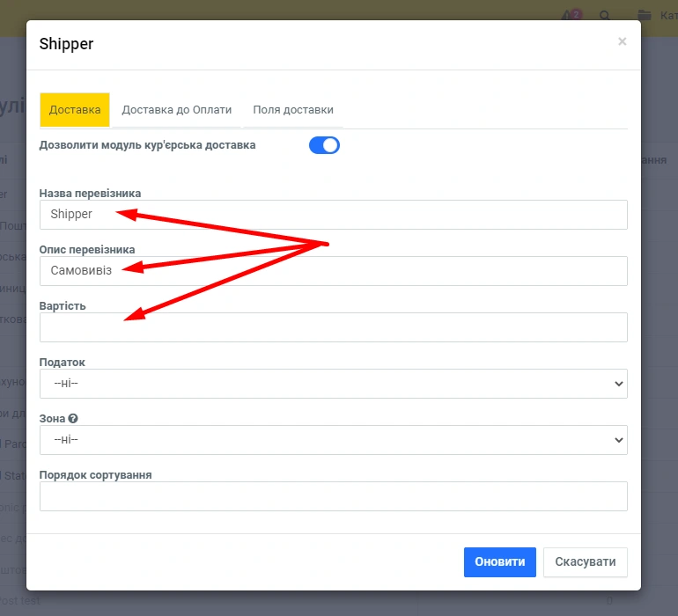
Task: Select the Поля доставки tab
Action: [293, 110]
